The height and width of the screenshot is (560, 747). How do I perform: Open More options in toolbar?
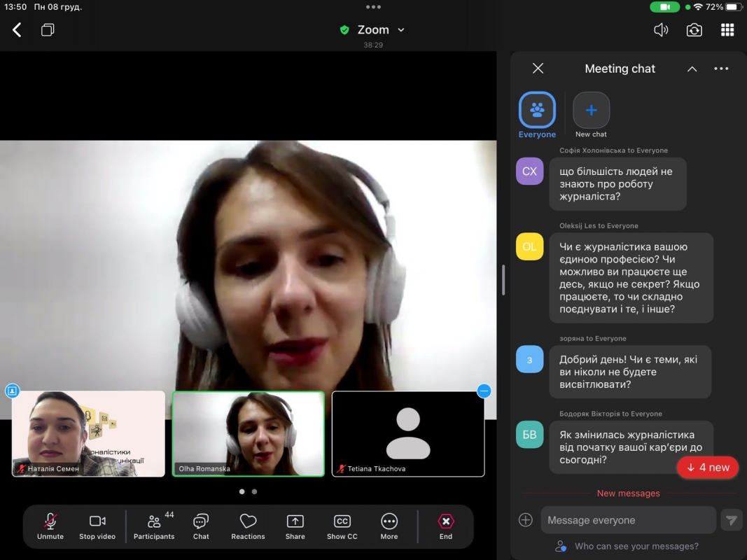389,526
